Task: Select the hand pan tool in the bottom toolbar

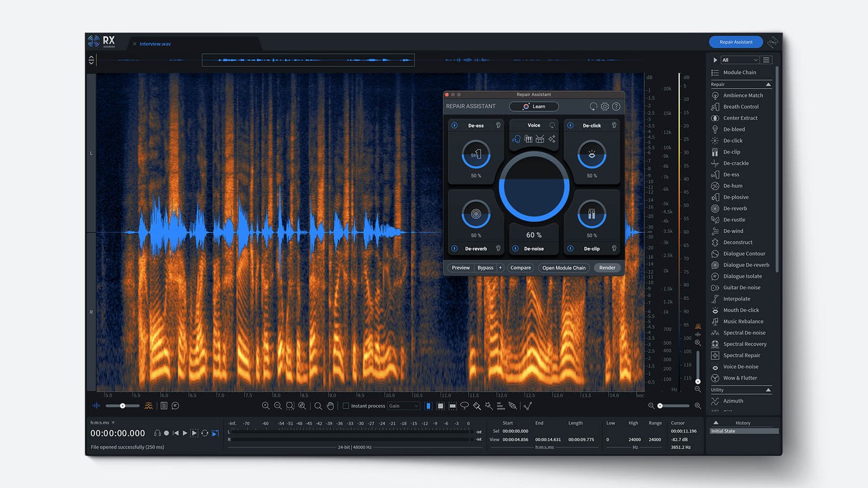Action: [x=330, y=406]
